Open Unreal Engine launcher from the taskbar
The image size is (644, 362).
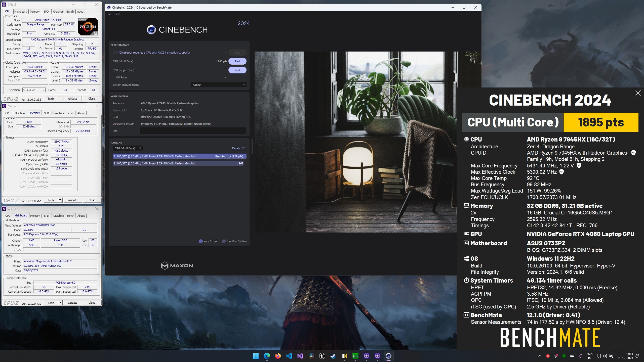click(322, 356)
